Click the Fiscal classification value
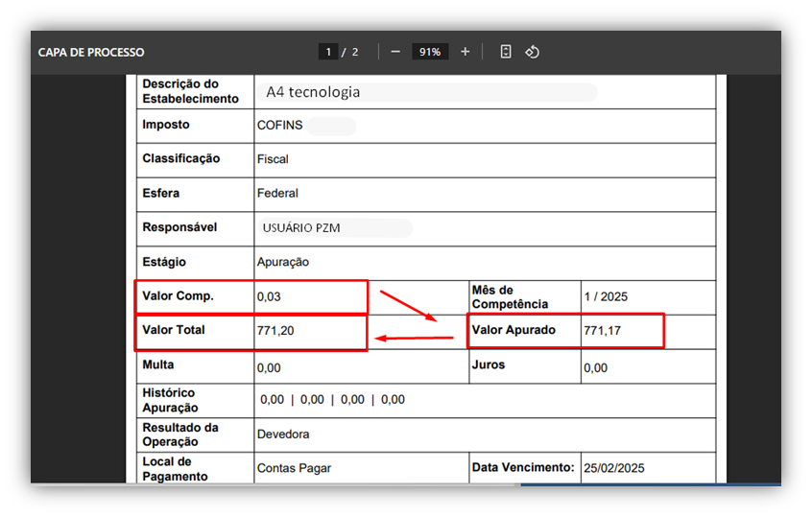This screenshot has width=812, height=517. point(273,159)
